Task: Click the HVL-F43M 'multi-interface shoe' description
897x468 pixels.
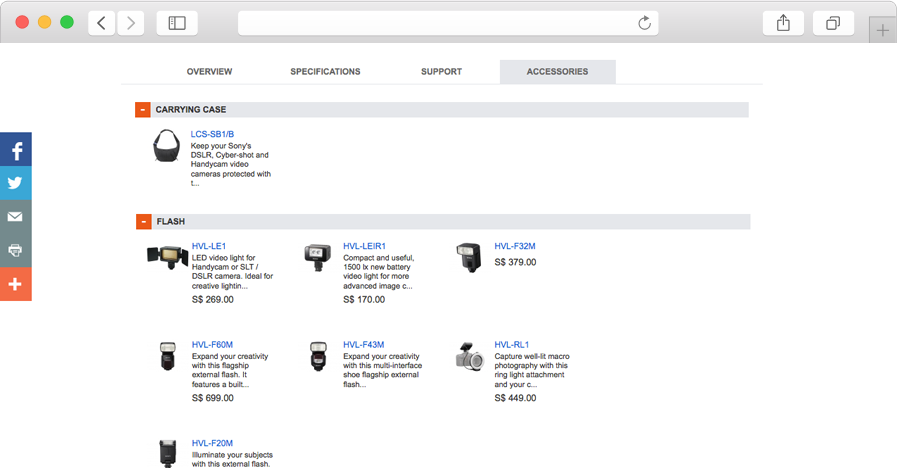Action: 383,370
